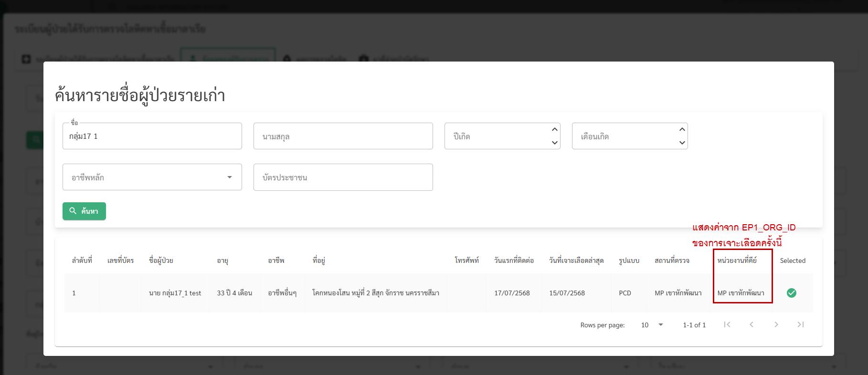
Task: Select patient row นาย กลุ่ม17_1 test
Action: 175,293
